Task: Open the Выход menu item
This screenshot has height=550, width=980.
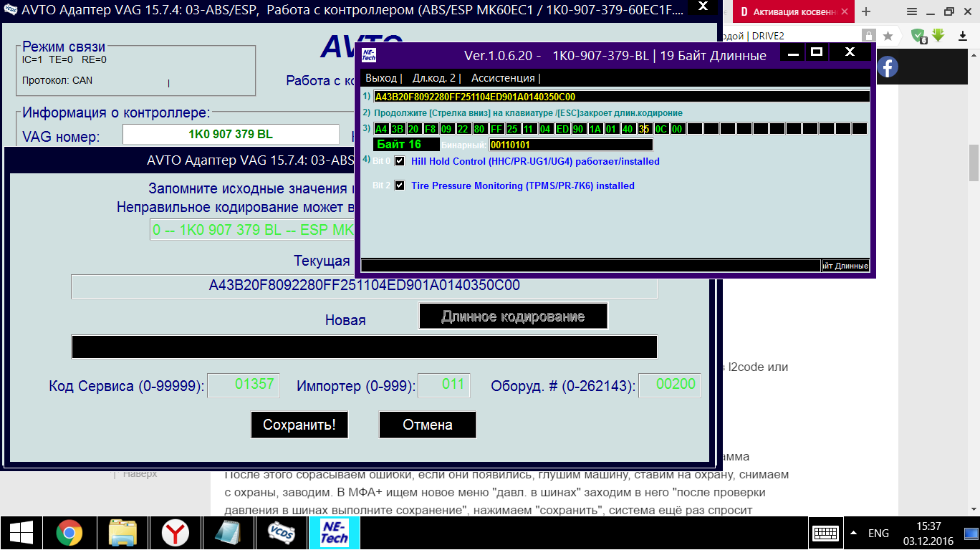Action: 381,78
